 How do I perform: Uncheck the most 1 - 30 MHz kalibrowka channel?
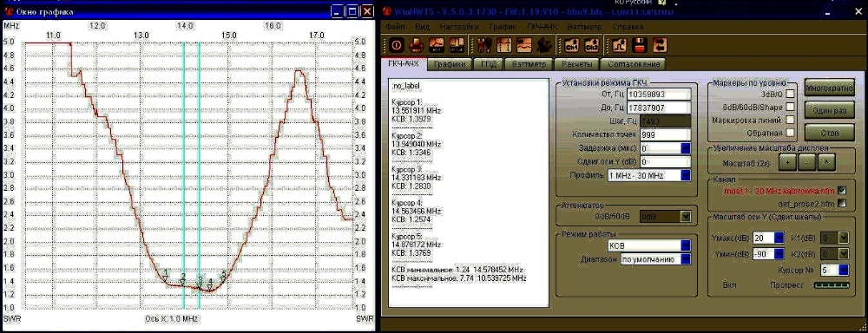click(x=842, y=190)
